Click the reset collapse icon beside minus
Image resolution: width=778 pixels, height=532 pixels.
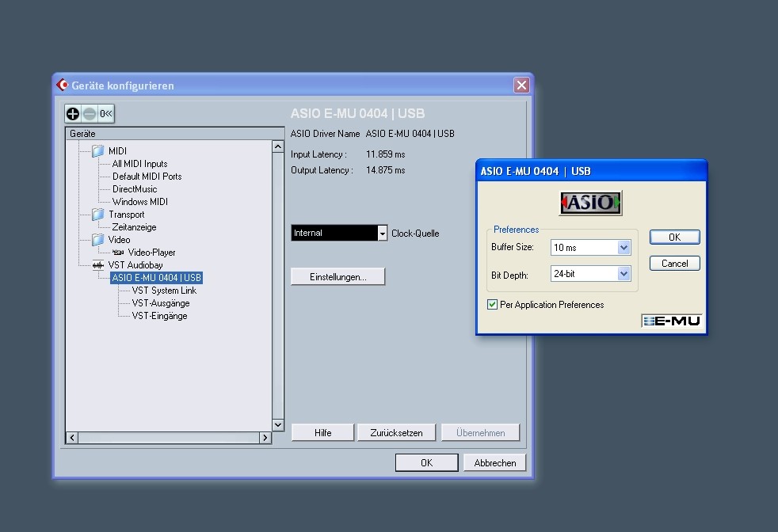click(105, 114)
